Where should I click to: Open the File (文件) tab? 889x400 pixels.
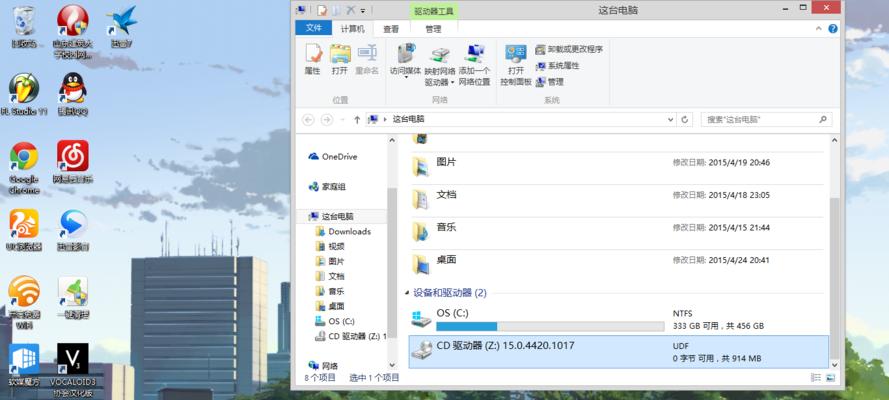coord(314,28)
